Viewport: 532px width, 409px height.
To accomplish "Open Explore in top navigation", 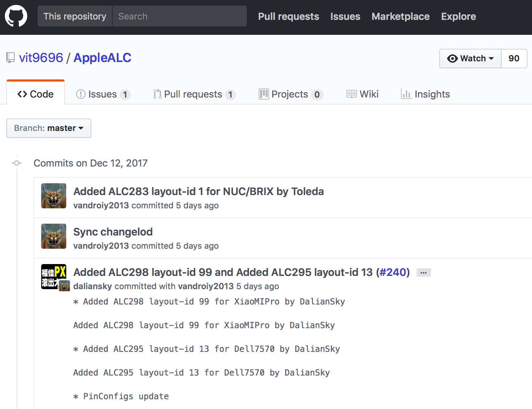I will click(x=458, y=16).
